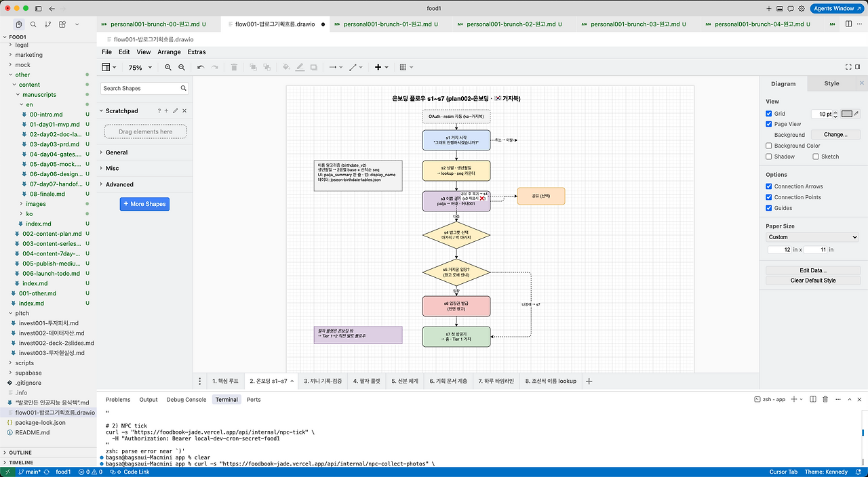Click Clear Default Style button
Screen dimensions: 868x477
(812, 281)
